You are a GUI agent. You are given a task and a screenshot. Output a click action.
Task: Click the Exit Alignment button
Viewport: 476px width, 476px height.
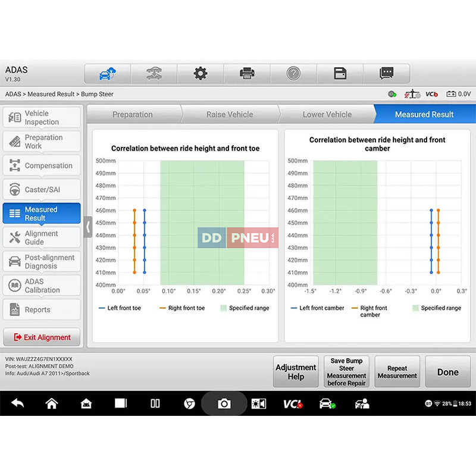point(42,337)
